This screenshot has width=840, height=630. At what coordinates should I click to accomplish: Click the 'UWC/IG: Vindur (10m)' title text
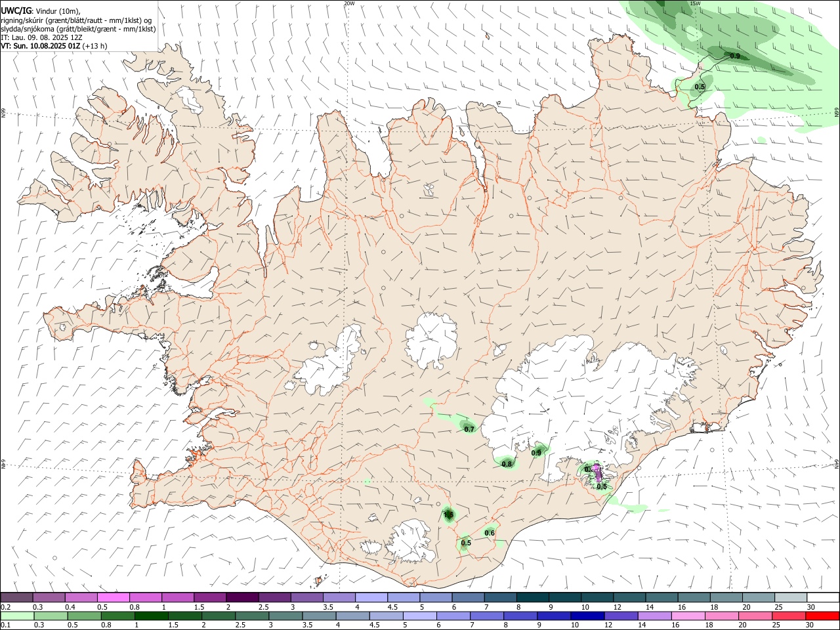pyautogui.click(x=41, y=11)
